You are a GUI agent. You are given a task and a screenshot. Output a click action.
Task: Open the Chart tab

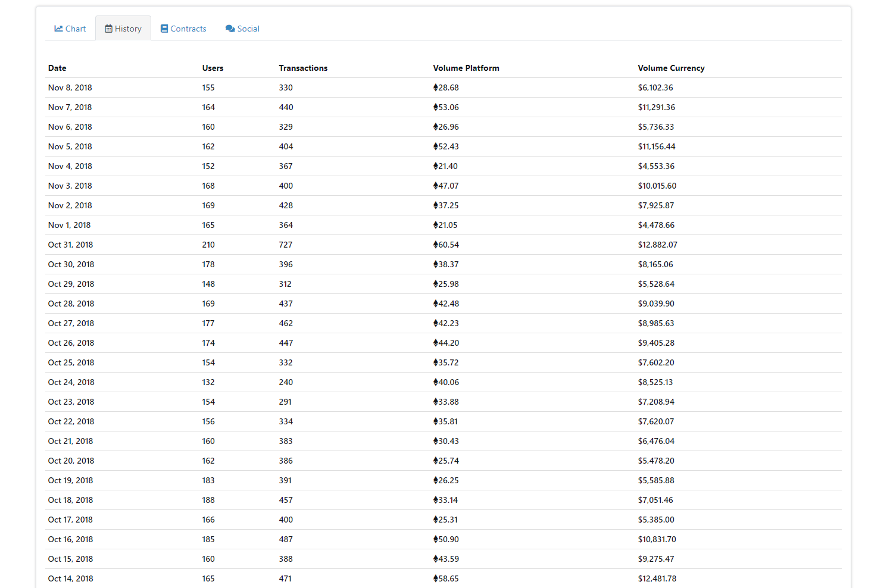coord(70,29)
